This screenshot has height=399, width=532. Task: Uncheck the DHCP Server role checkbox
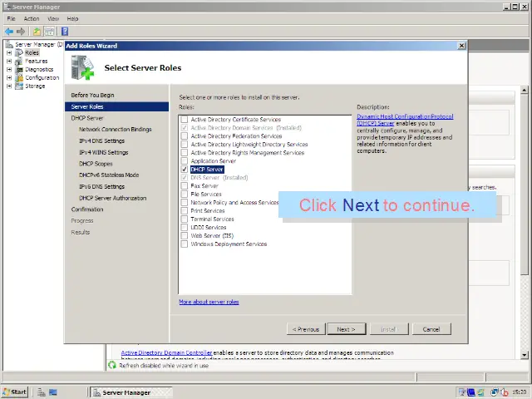[185, 170]
